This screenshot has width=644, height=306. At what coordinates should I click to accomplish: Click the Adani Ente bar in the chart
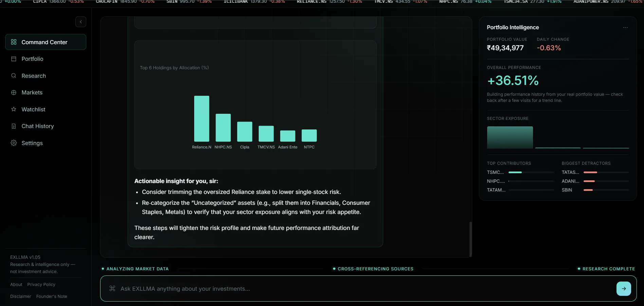point(288,136)
